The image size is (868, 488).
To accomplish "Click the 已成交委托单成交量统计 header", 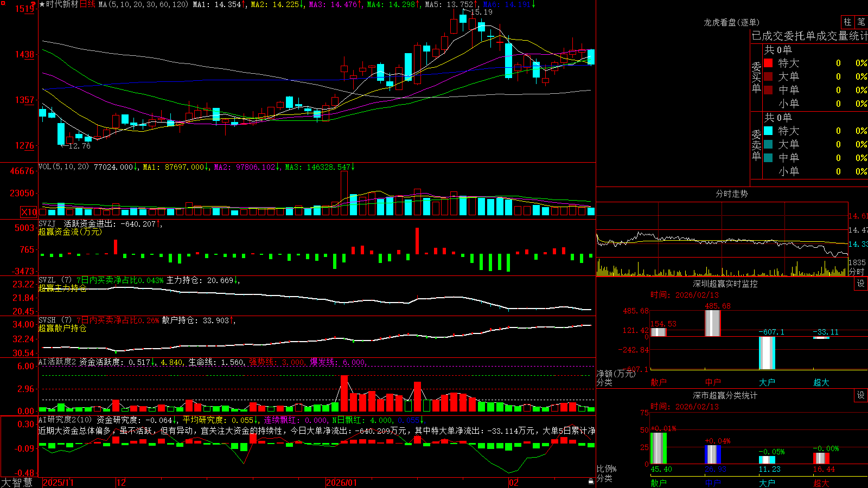I will click(x=809, y=36).
